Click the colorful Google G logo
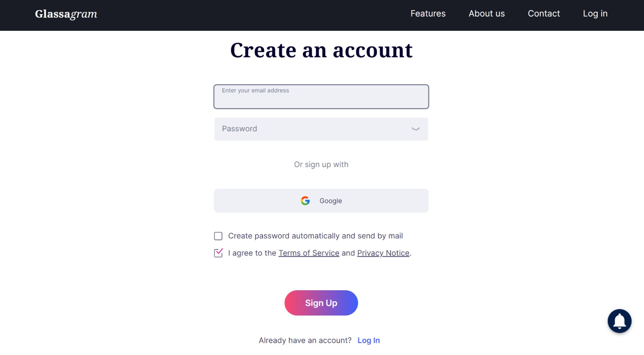This screenshot has width=644, height=355. 305,201
